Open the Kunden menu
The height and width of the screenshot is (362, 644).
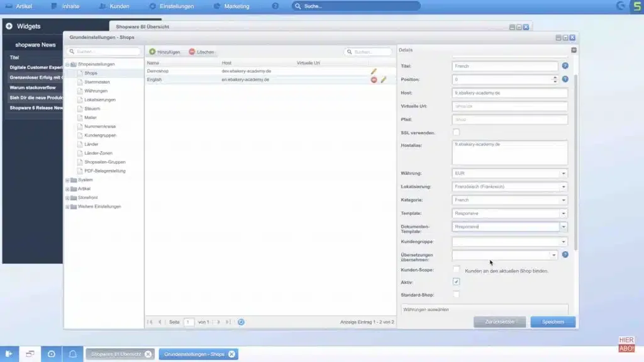click(x=114, y=6)
